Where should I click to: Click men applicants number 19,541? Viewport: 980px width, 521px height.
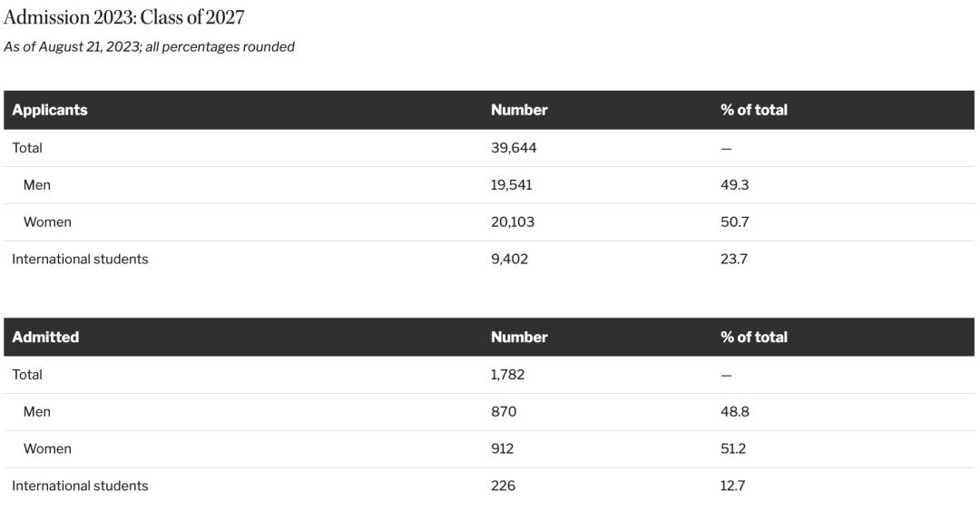point(512,185)
